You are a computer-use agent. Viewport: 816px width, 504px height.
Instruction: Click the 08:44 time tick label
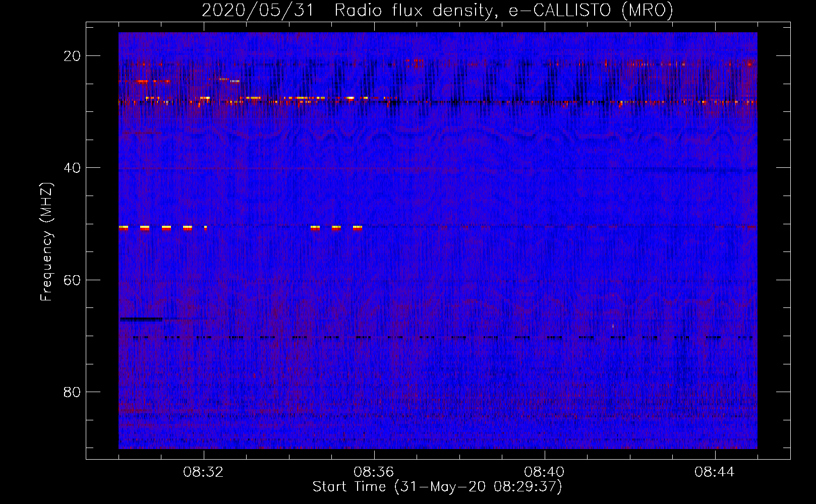[x=715, y=472]
